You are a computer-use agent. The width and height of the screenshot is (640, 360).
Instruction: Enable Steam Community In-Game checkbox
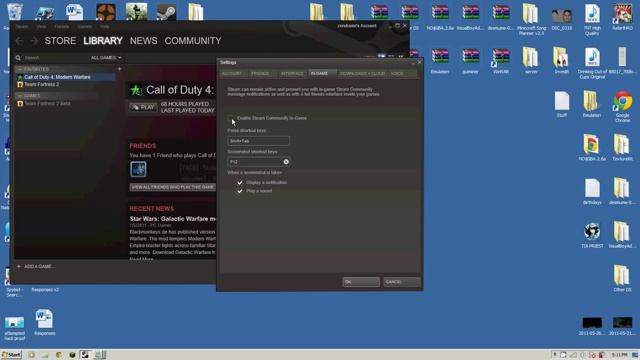coord(231,118)
